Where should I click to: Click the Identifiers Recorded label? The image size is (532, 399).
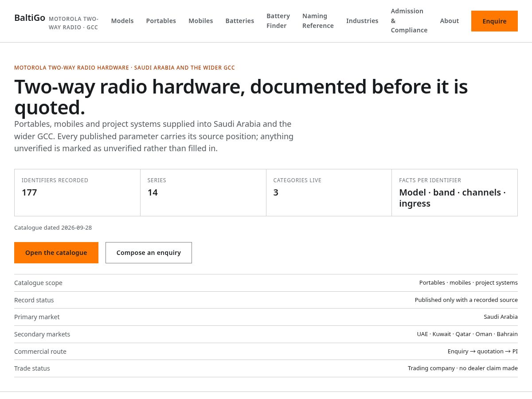tap(55, 180)
